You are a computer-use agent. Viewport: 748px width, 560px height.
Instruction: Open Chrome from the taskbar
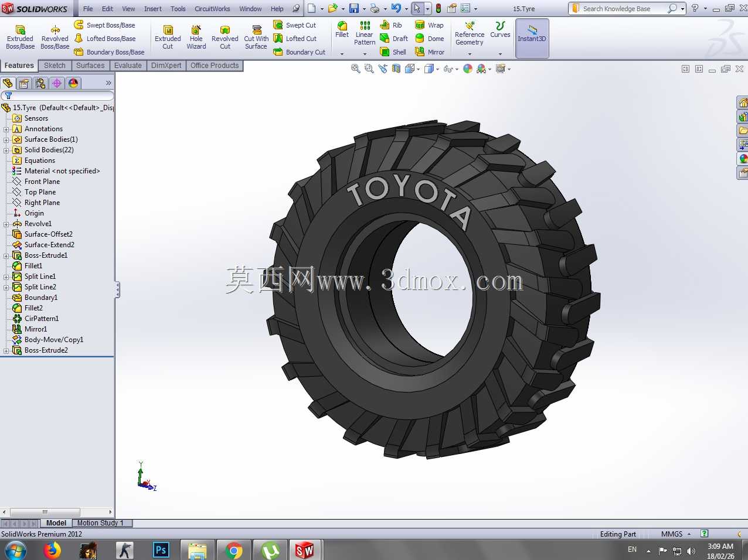[x=234, y=551]
